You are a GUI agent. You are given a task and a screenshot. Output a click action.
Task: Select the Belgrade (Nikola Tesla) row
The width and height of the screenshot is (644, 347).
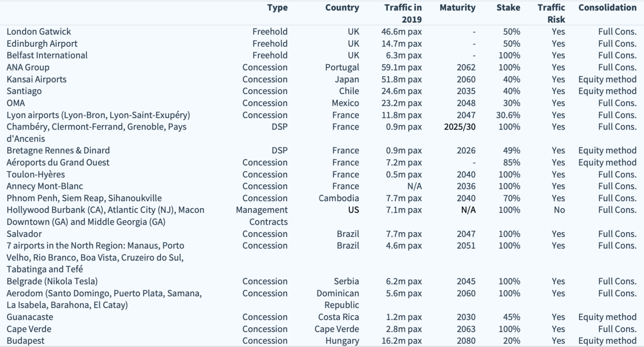(x=322, y=281)
